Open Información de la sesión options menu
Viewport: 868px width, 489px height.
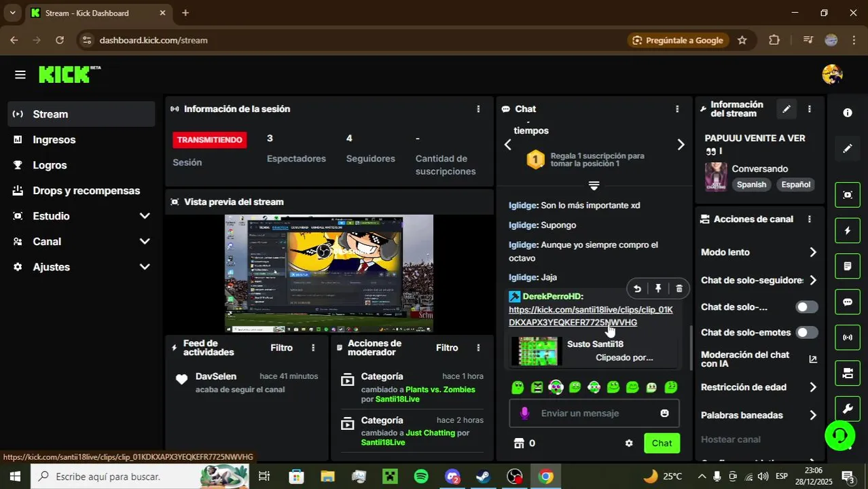(x=478, y=109)
